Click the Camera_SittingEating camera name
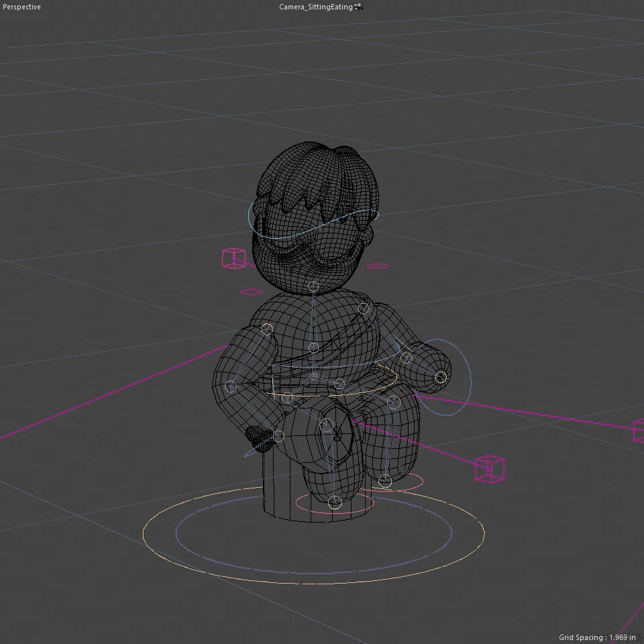 click(x=315, y=7)
